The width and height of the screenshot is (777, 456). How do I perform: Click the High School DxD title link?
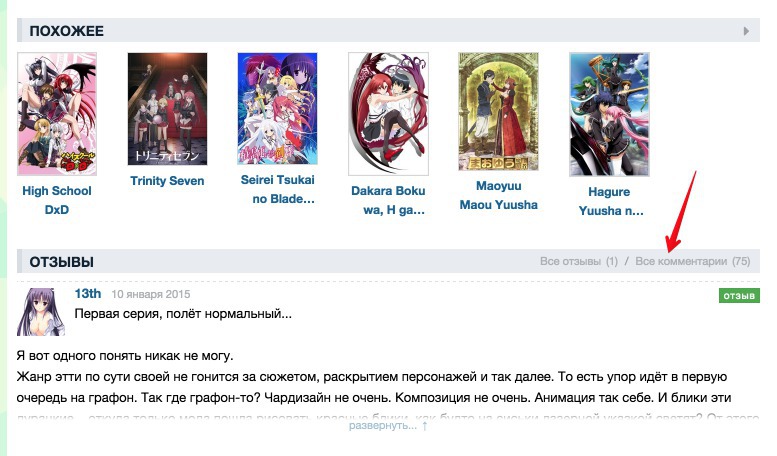57,200
